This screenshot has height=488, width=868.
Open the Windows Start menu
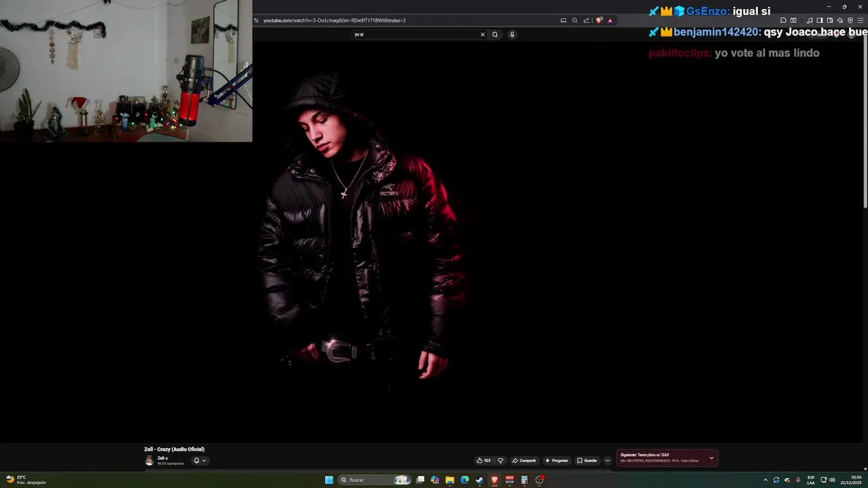pyautogui.click(x=329, y=480)
